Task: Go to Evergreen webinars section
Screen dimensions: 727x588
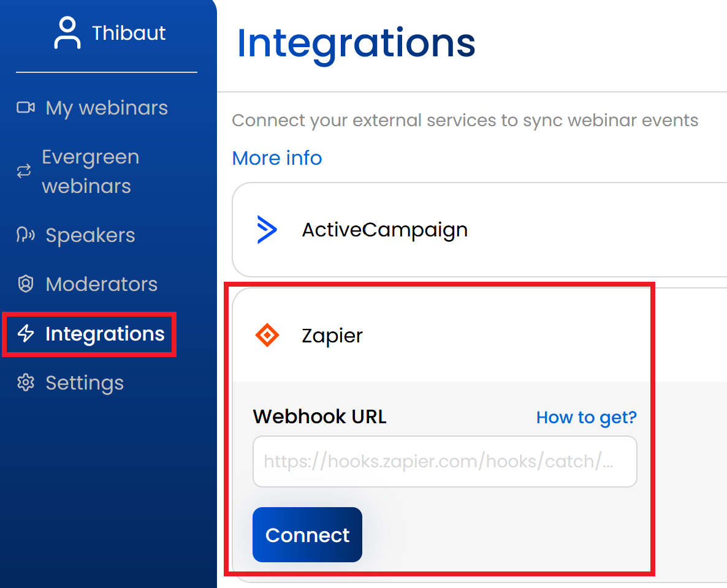Action: point(90,171)
